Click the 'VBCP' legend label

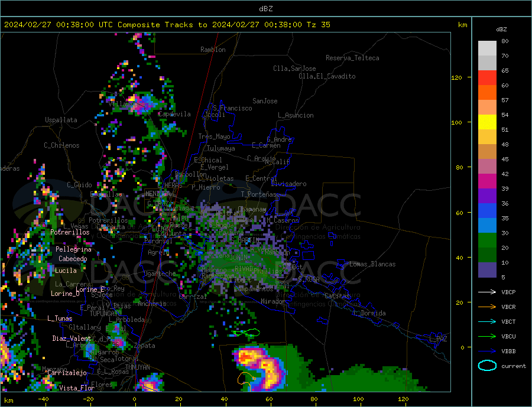coord(508,292)
